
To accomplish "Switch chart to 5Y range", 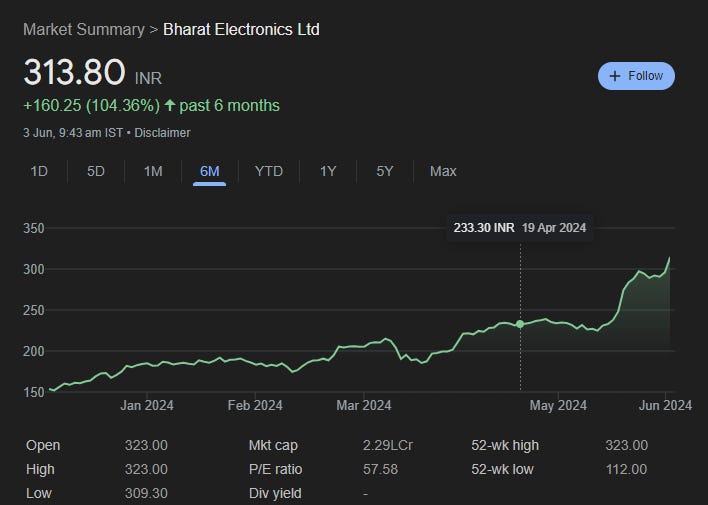I will [x=385, y=171].
